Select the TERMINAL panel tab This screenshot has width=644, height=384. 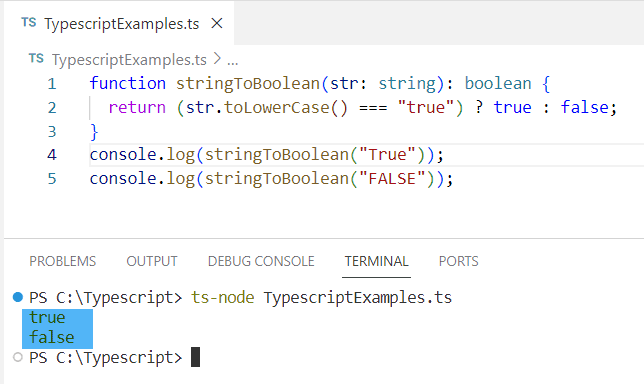(376, 261)
